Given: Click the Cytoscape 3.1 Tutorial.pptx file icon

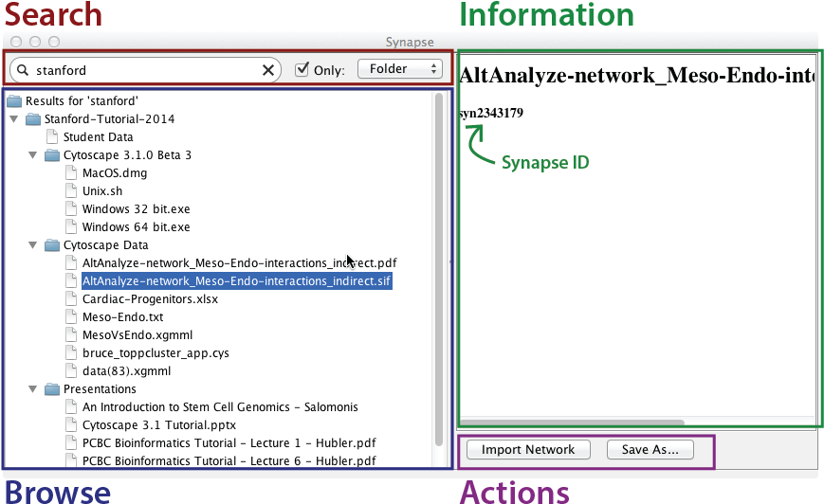Looking at the screenshot, I should [71, 424].
